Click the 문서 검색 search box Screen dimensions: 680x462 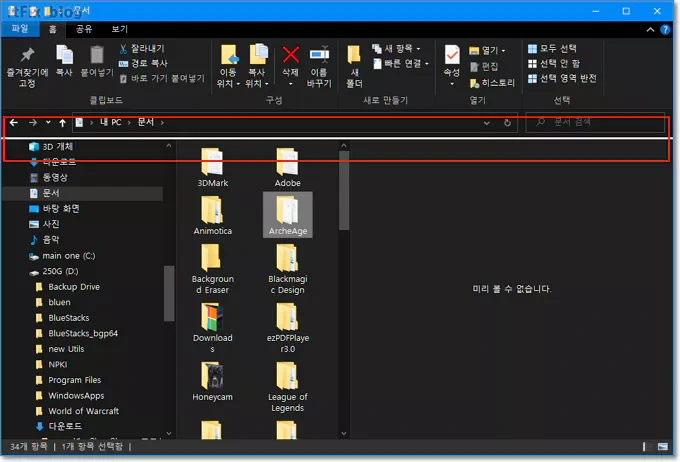pyautogui.click(x=595, y=123)
